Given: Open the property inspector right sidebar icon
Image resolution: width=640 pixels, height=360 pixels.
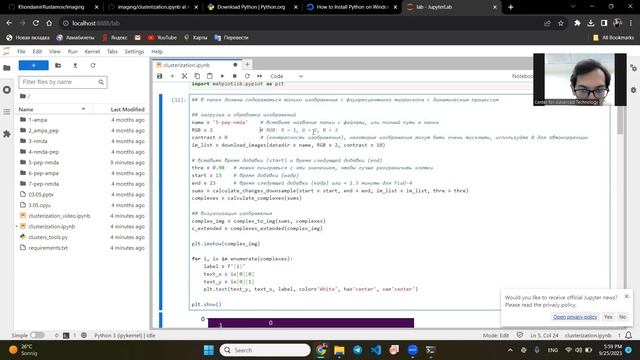Looking at the screenshot, I should coord(633,68).
